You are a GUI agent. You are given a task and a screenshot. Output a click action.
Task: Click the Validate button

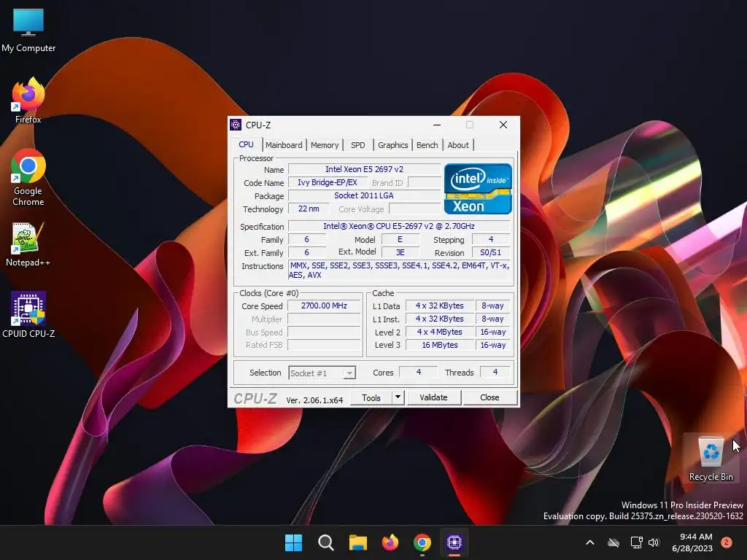click(433, 397)
